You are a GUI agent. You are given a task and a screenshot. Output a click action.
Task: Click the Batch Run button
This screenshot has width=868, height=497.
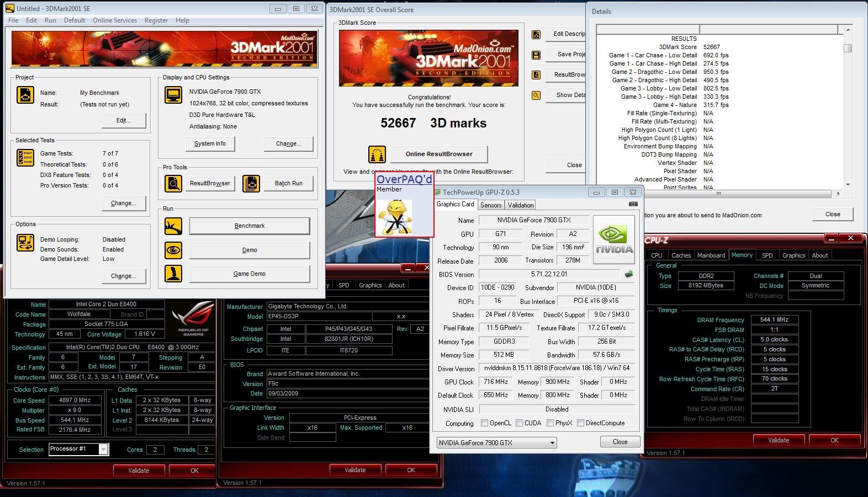pyautogui.click(x=289, y=183)
